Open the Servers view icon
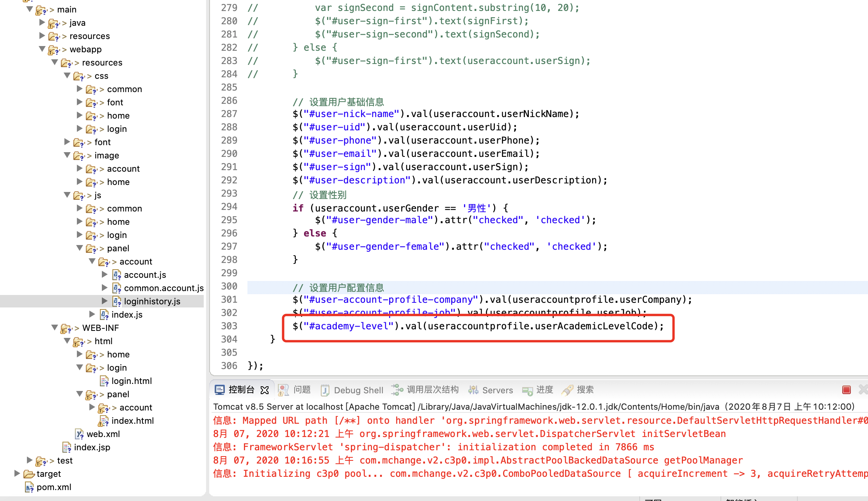868x501 pixels. 473,390
